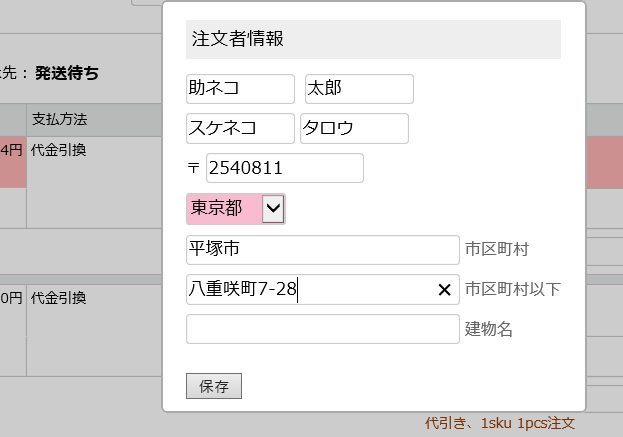This screenshot has width=623, height=437.
Task: Focus the empty 建物名 building name field
Action: tap(322, 329)
